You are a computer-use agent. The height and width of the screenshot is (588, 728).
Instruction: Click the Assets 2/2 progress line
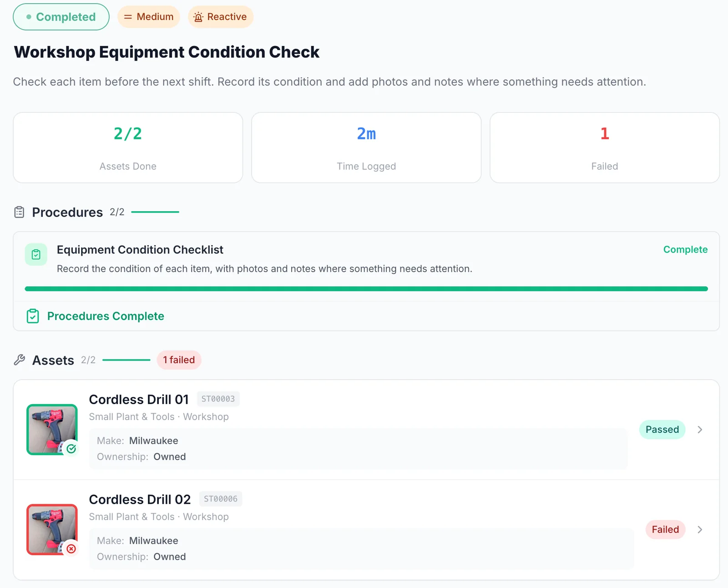pos(126,360)
